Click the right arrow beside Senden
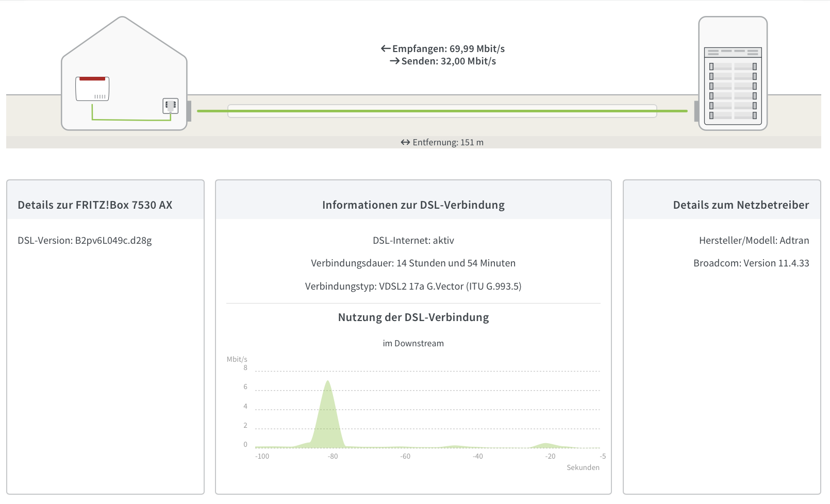The image size is (830, 504). pyautogui.click(x=394, y=61)
